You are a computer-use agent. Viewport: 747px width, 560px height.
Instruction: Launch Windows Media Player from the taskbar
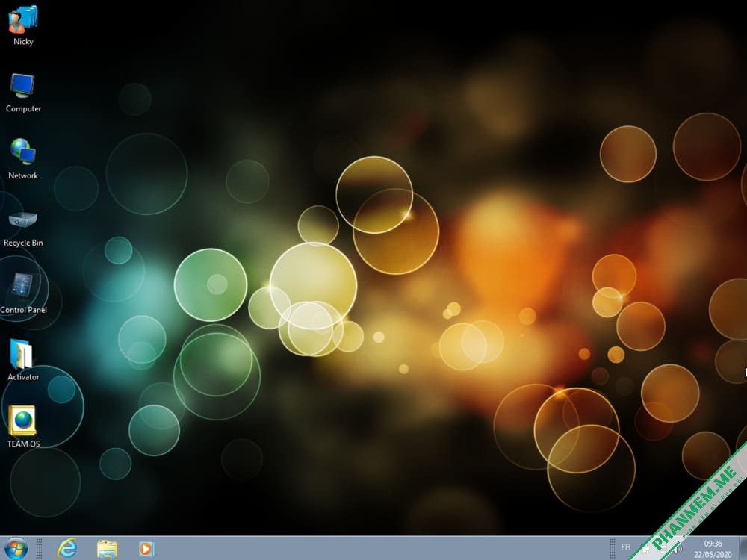146,549
